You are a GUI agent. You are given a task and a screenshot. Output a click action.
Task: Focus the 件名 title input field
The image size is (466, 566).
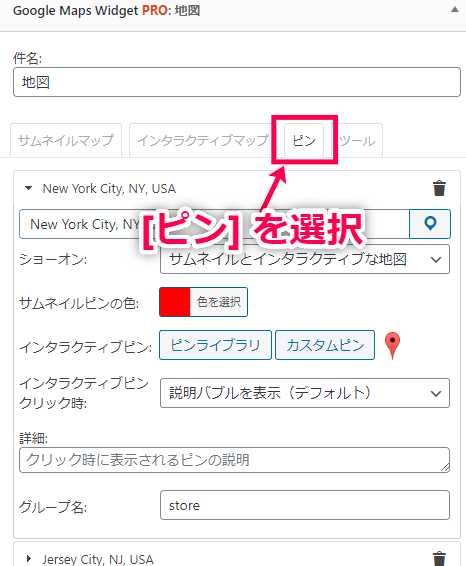(x=237, y=82)
